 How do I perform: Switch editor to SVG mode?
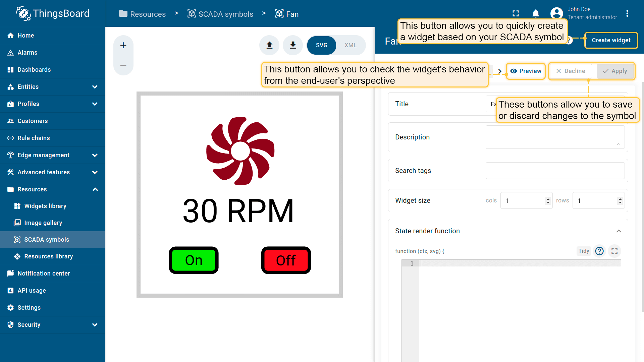(x=321, y=45)
